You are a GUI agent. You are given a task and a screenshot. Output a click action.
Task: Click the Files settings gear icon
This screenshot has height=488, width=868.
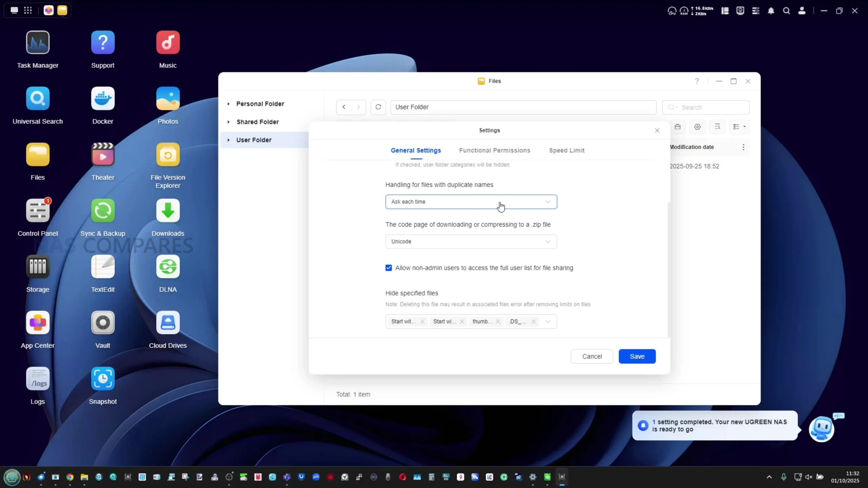coord(697,127)
